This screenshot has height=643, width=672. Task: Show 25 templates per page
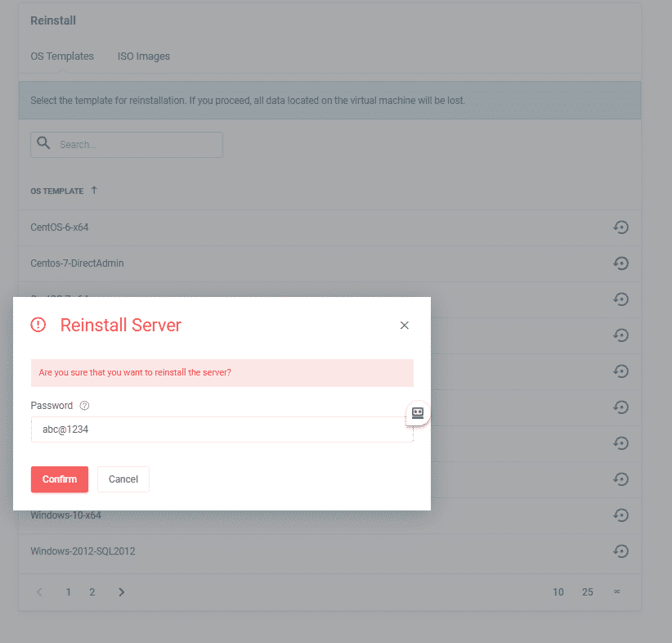pyautogui.click(x=588, y=592)
